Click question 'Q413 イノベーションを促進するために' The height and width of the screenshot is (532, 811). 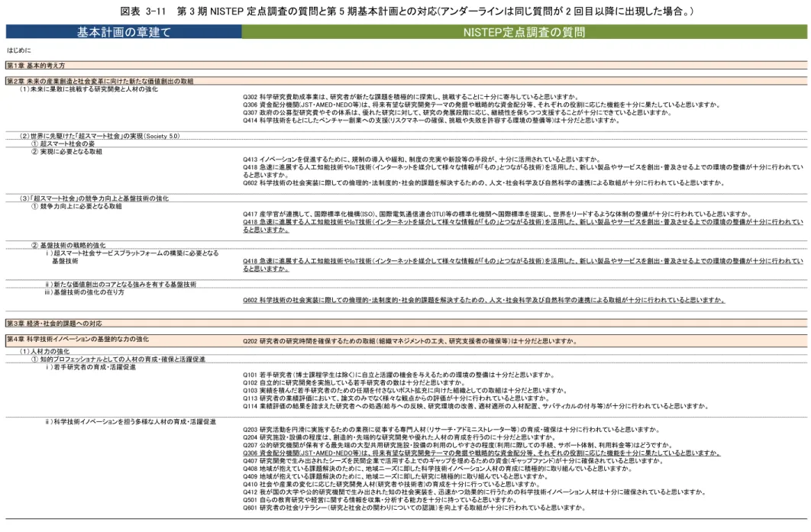[x=422, y=160]
